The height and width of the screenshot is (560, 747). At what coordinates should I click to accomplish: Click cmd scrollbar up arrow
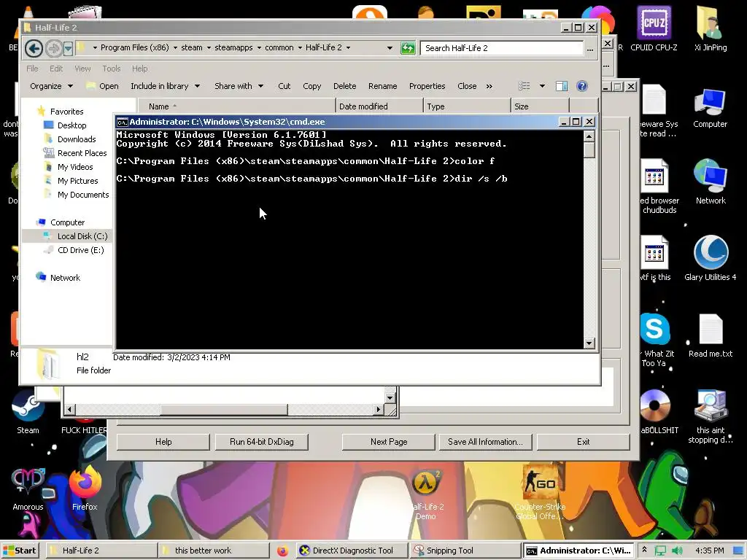point(589,136)
